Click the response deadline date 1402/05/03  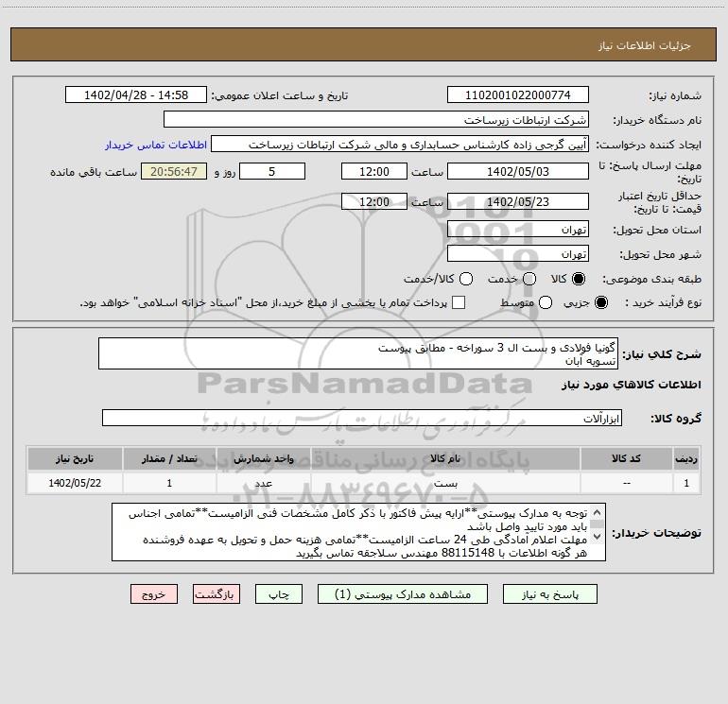(x=518, y=171)
